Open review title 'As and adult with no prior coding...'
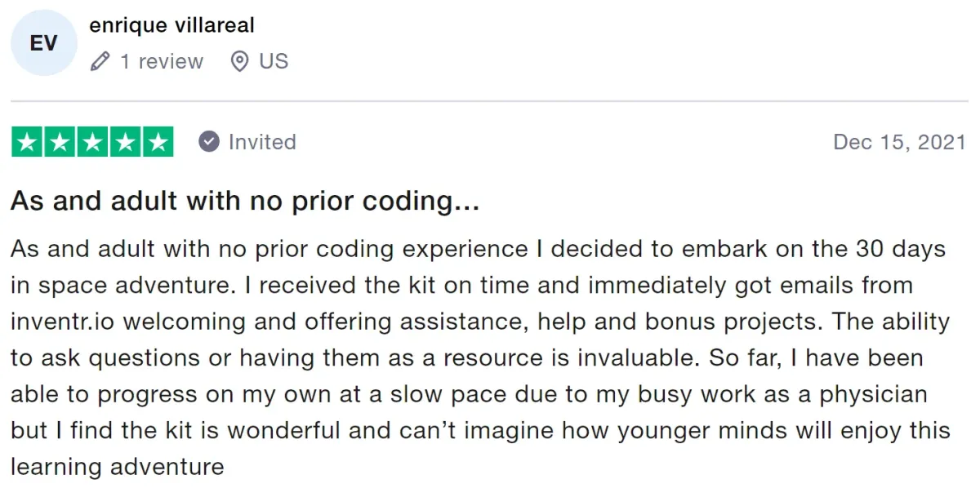The height and width of the screenshot is (497, 980). (245, 202)
